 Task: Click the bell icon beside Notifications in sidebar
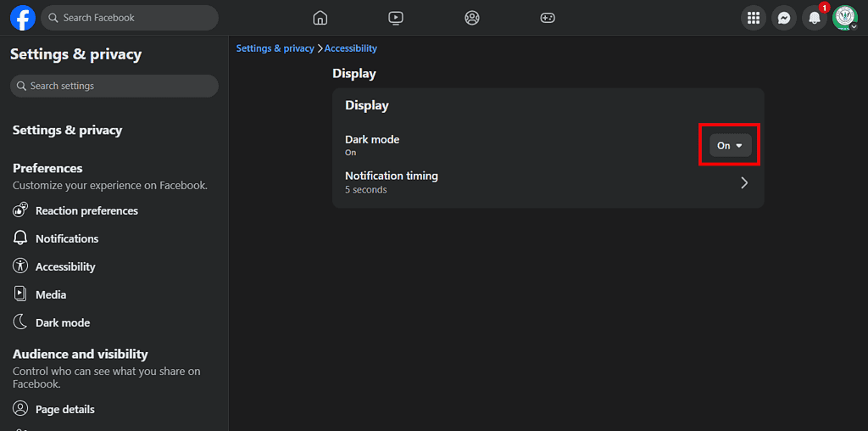tap(20, 238)
